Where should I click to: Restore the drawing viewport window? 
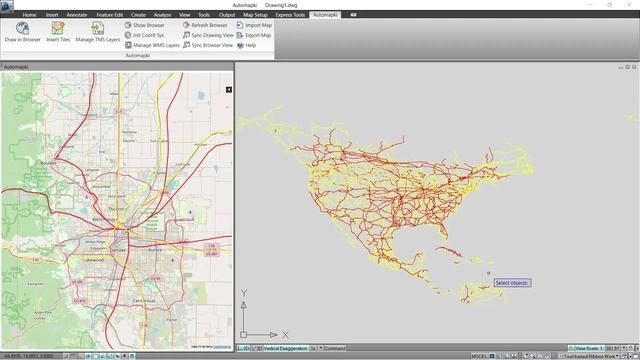(628, 67)
